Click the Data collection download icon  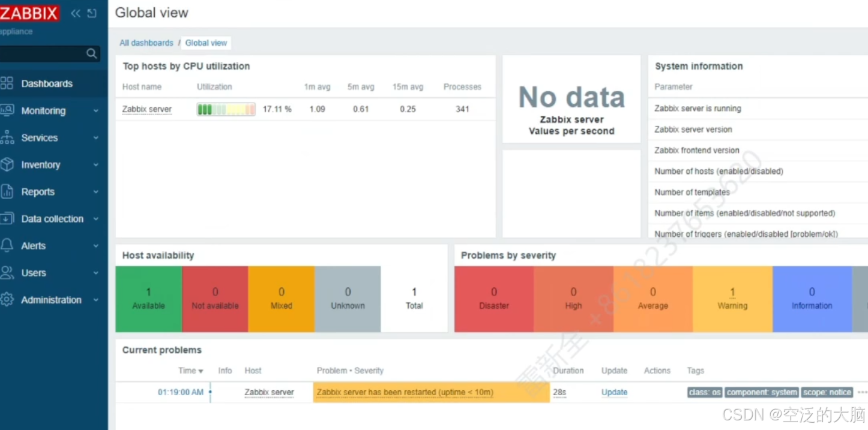point(7,218)
